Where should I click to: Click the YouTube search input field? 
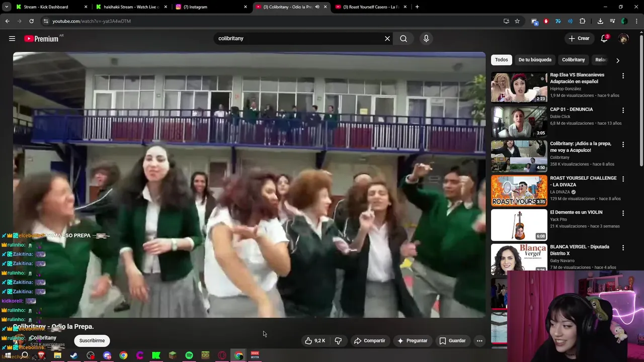[299, 39]
